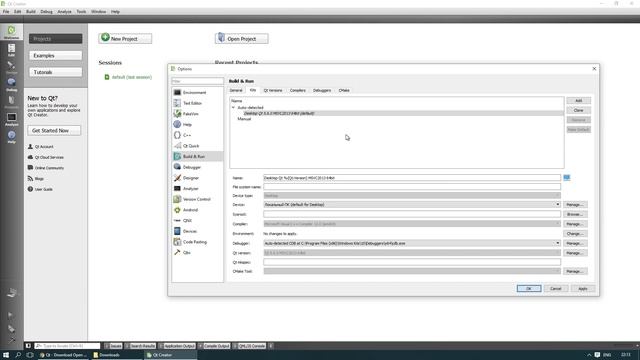Click New Project in Qt Creator welcome page

125,38
